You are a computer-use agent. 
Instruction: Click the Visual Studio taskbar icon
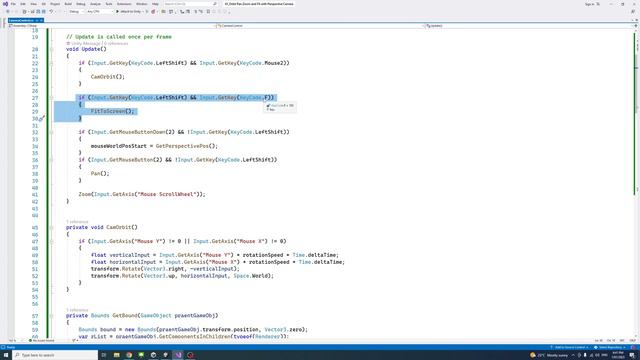tap(178, 355)
